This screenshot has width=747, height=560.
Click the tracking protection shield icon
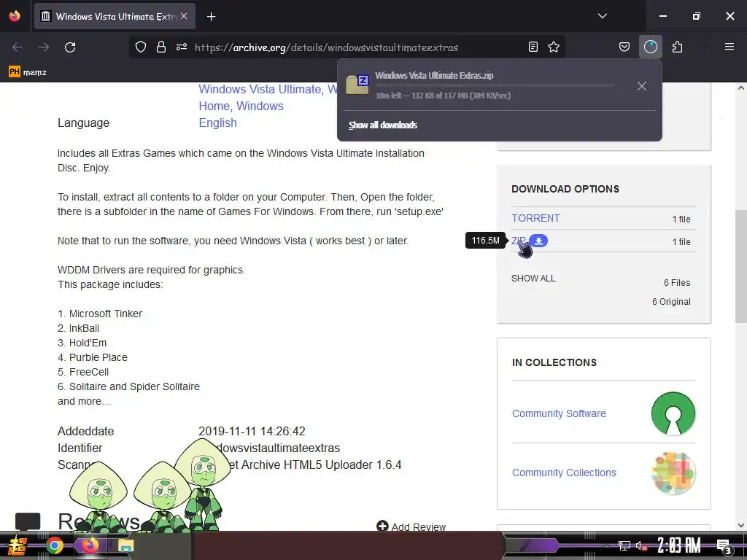tap(141, 47)
